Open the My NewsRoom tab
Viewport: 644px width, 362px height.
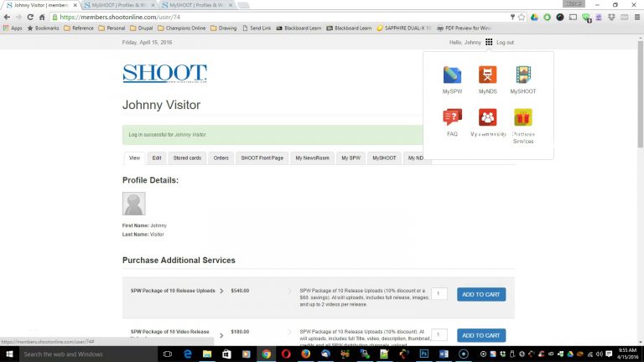click(x=312, y=158)
